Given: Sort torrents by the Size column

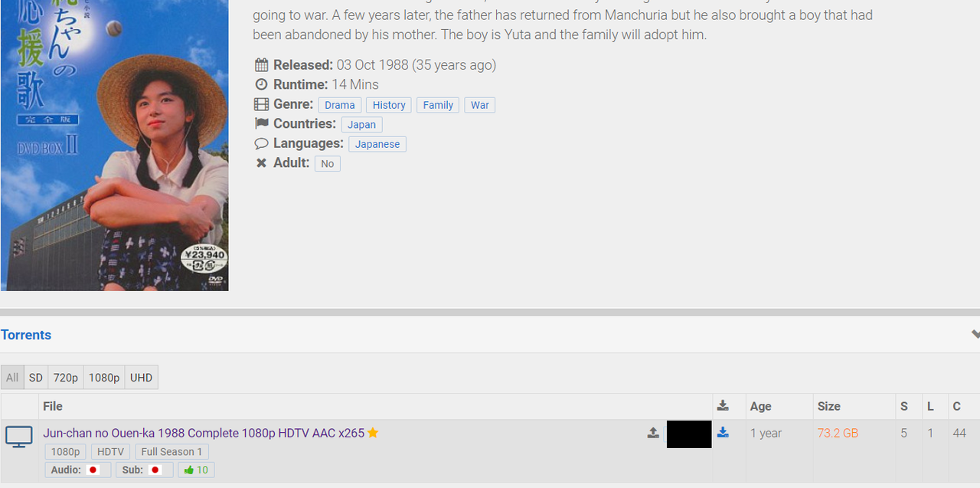Looking at the screenshot, I should point(829,406).
